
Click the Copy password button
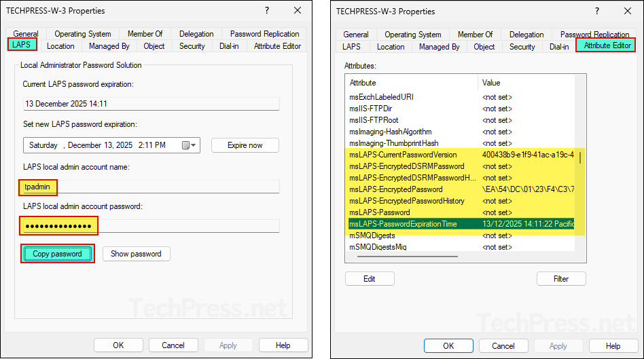coord(58,254)
